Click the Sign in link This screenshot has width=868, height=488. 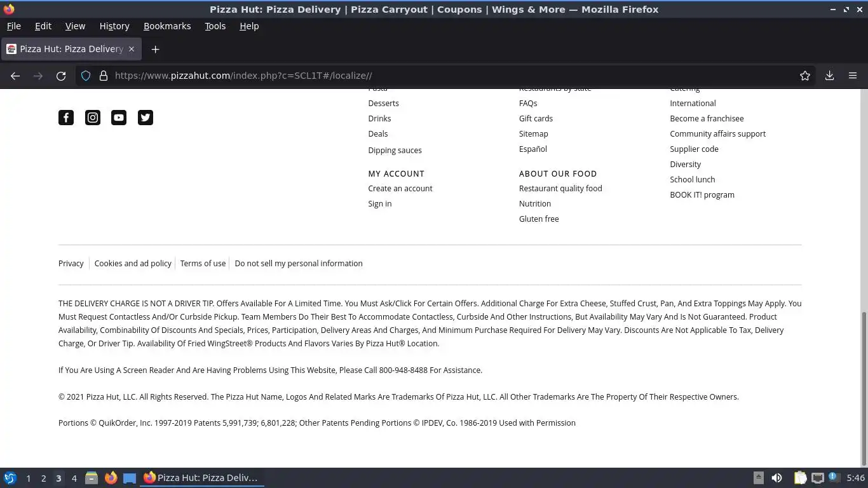click(379, 204)
